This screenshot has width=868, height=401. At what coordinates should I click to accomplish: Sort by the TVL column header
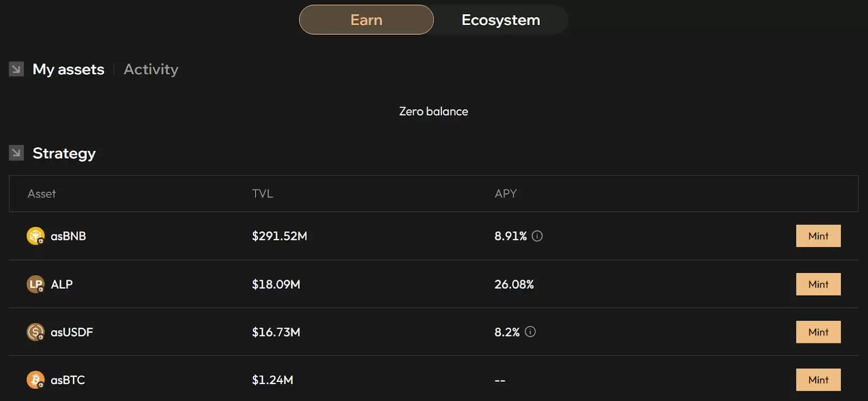pyautogui.click(x=263, y=194)
